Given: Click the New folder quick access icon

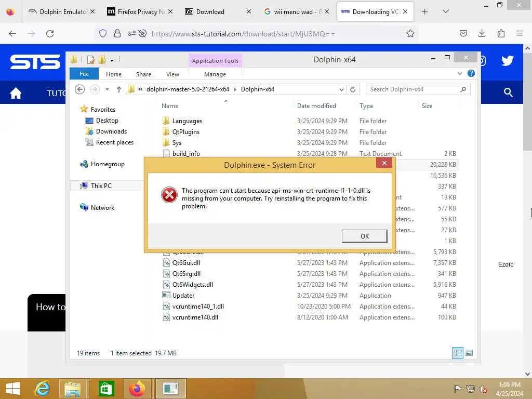Looking at the screenshot, I should click(102, 60).
